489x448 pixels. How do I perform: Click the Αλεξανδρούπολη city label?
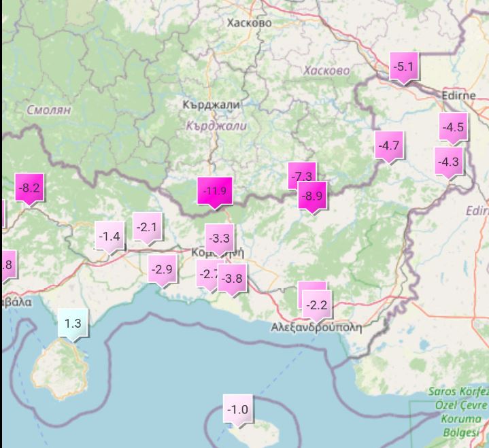(x=316, y=327)
